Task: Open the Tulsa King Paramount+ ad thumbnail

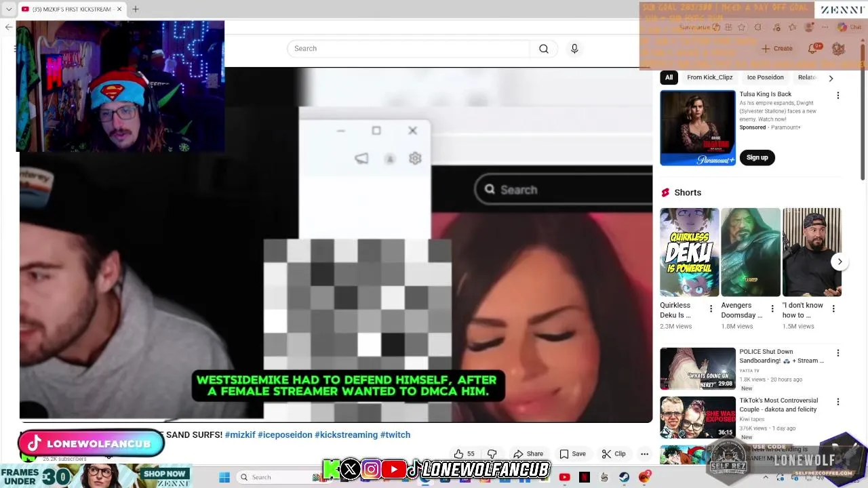Action: tap(698, 128)
